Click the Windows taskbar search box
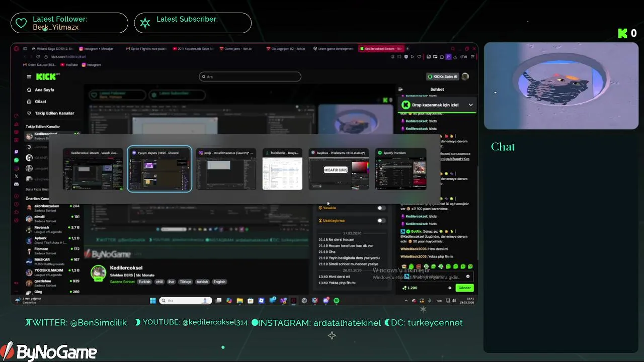 [186, 301]
